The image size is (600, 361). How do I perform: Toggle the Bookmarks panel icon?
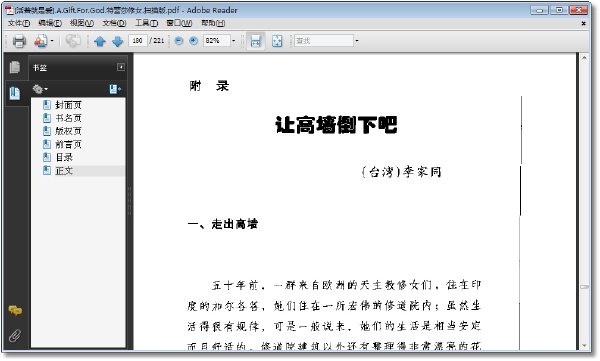15,93
